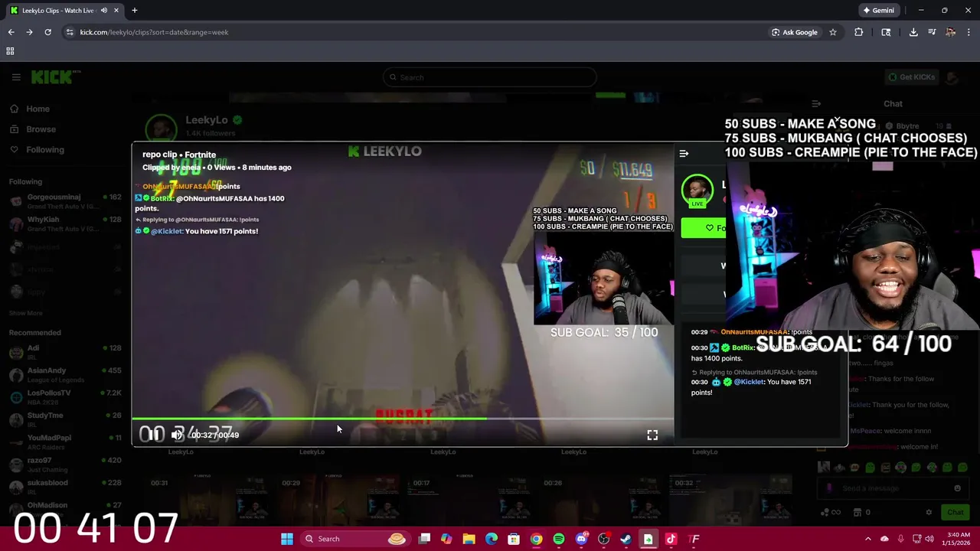Click the Chat panel header
This screenshot has width=980, height=551.
pyautogui.click(x=893, y=104)
